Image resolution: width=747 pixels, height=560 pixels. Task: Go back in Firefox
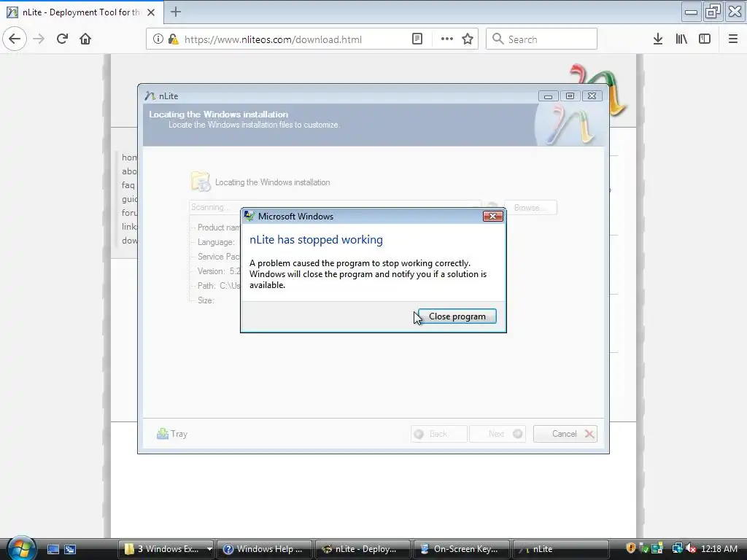coord(15,39)
